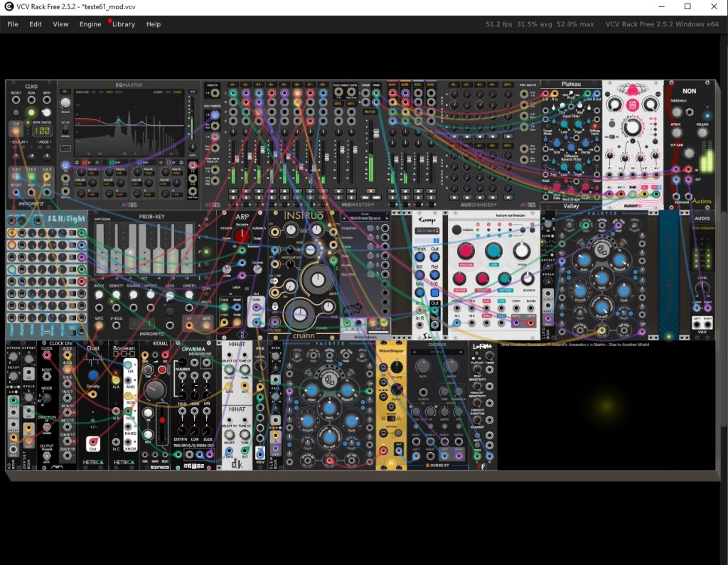Image resolution: width=728 pixels, height=565 pixels.
Task: Open the Engine menu
Action: tap(90, 24)
